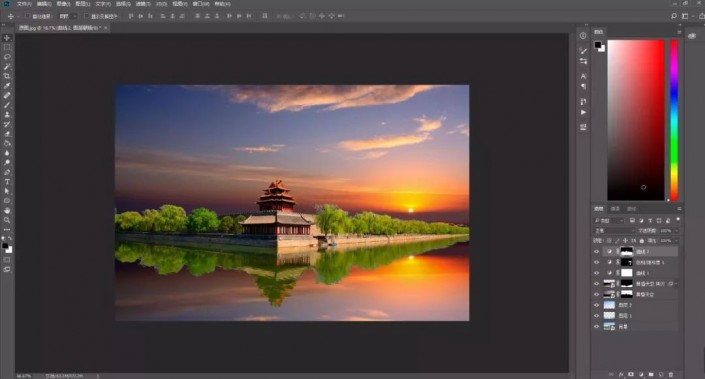
Task: Select the Horizontal Type tool
Action: point(7,182)
